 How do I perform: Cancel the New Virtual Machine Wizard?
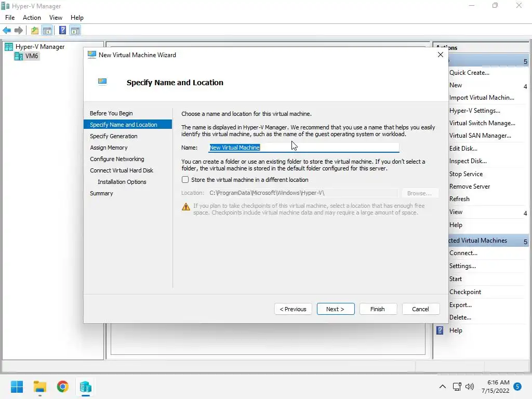420,309
